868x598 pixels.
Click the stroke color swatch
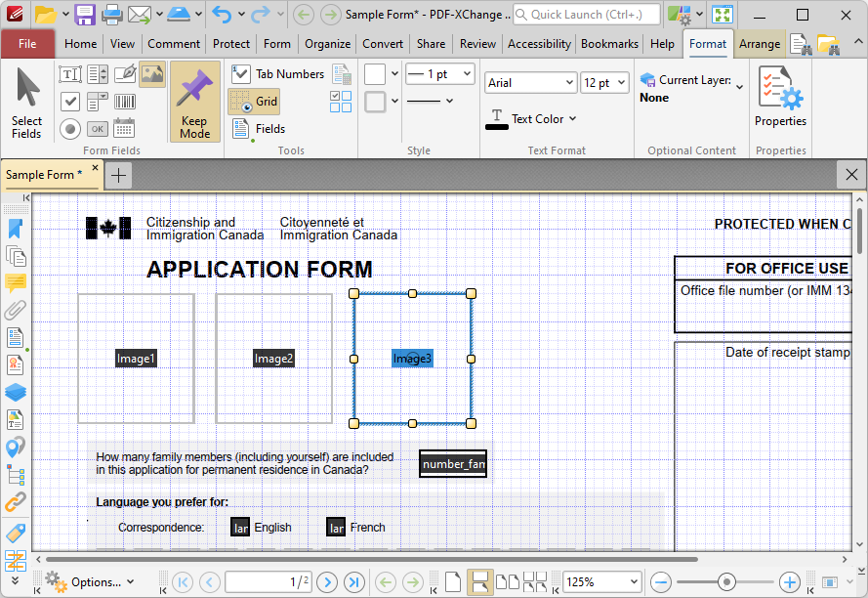(x=375, y=102)
